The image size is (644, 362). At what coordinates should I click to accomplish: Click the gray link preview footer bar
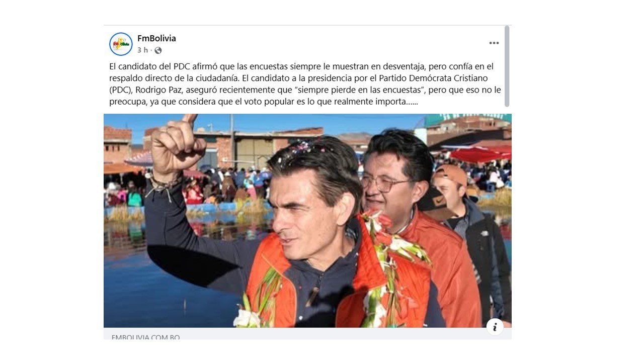coord(307,334)
